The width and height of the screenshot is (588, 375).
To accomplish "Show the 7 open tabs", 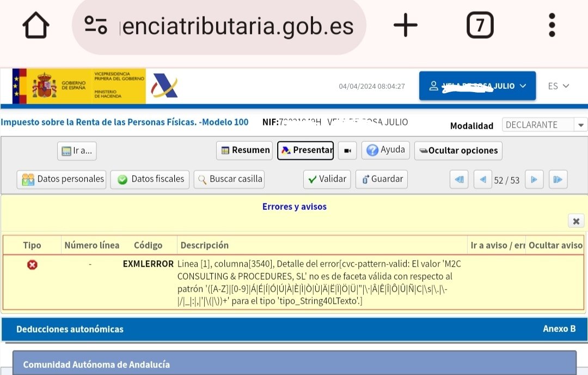I will 480,25.
